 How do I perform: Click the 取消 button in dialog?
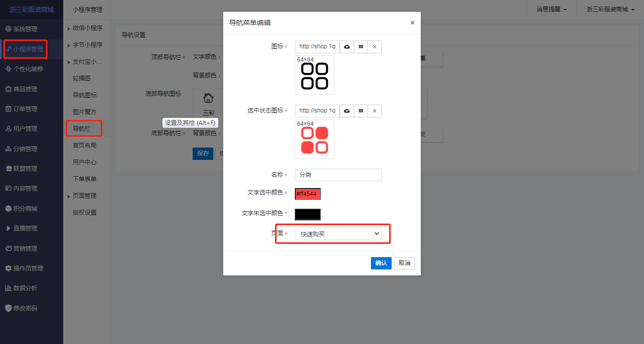click(404, 263)
